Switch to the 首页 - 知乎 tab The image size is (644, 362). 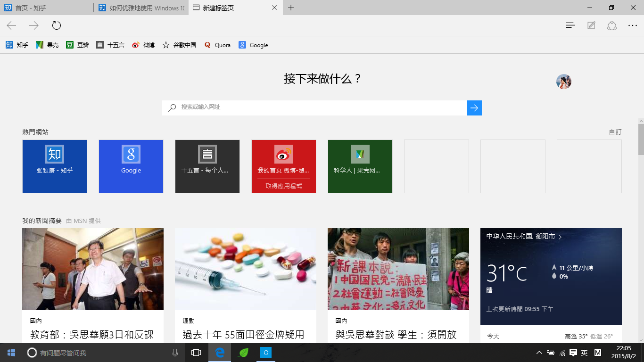click(x=47, y=8)
